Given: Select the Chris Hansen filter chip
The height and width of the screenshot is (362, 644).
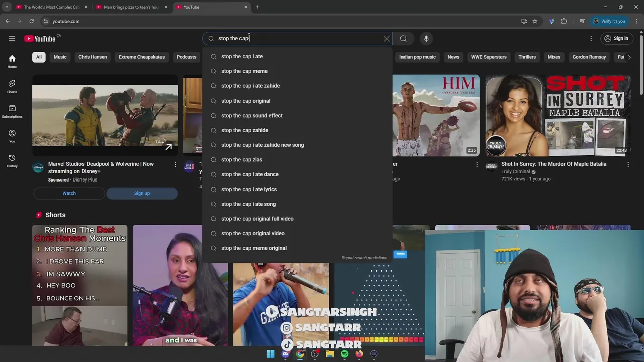Looking at the screenshot, I should [93, 57].
